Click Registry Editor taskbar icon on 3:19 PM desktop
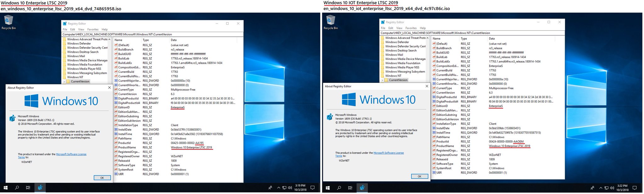This screenshot has width=644, height=194. 40,188
